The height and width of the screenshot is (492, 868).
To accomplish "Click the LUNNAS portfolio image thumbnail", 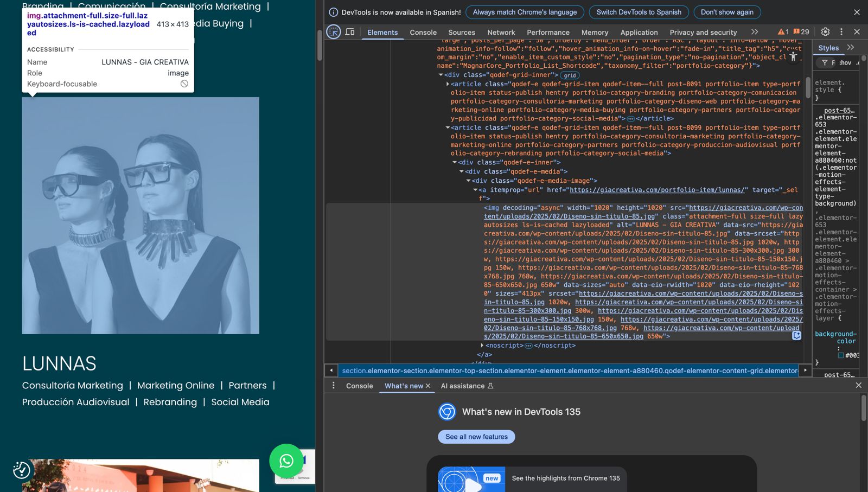I will 141,215.
